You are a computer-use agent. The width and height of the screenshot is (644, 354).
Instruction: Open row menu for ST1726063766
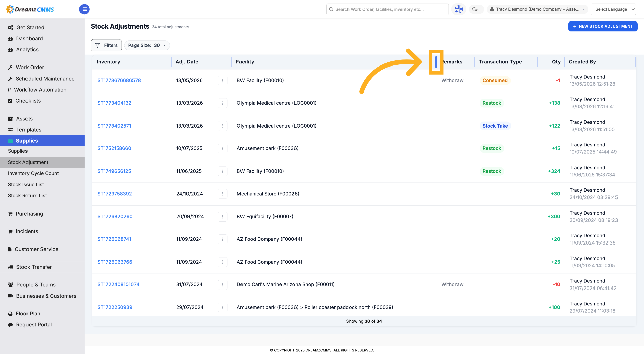(223, 262)
